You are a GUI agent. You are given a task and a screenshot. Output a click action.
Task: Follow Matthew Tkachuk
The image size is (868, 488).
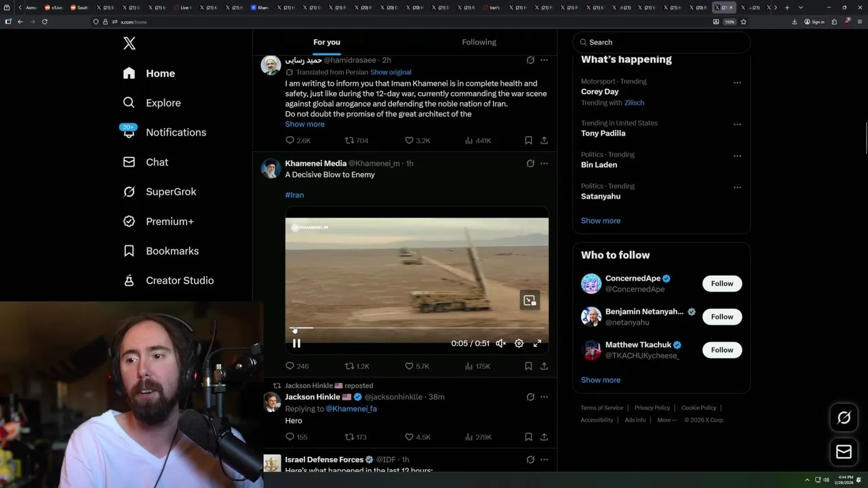coord(722,350)
